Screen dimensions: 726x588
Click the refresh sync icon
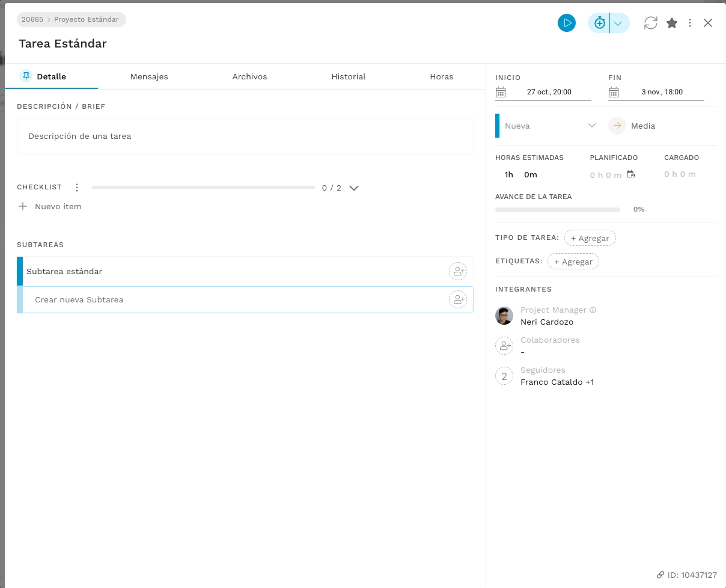650,23
